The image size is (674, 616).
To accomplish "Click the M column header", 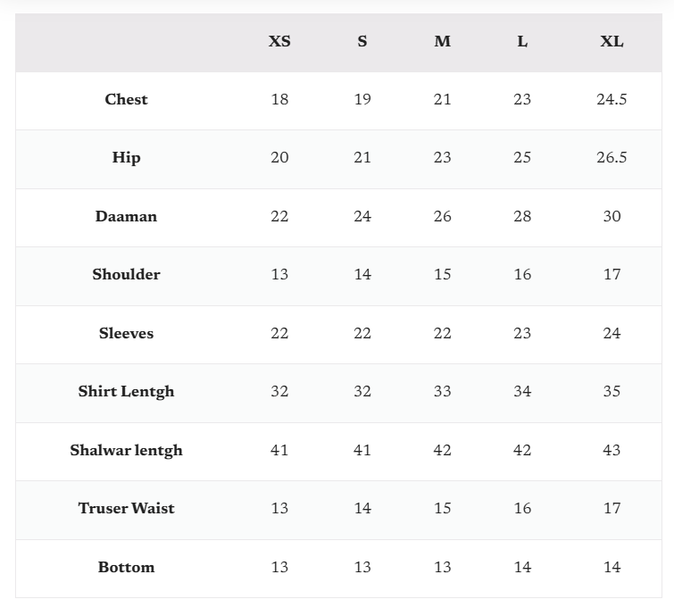I will [443, 42].
